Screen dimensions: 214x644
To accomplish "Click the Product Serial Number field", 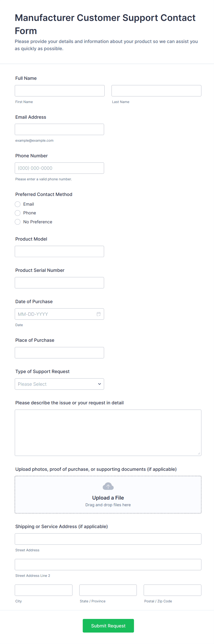I will point(59,283).
